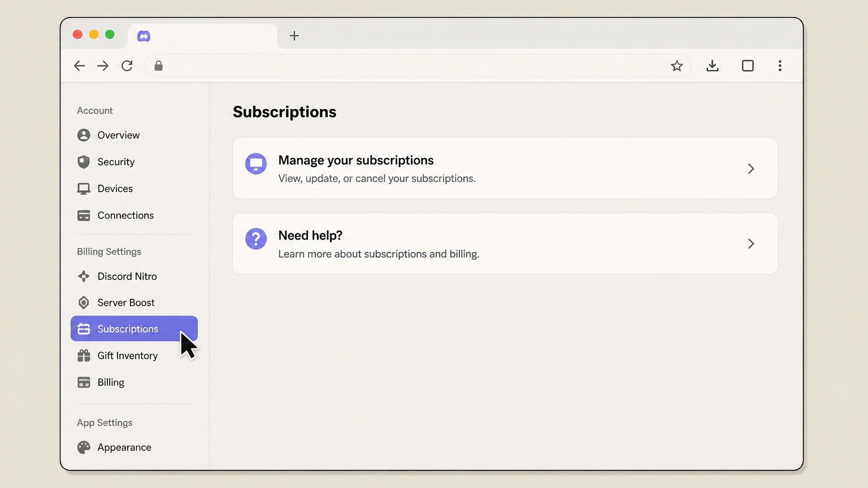The width and height of the screenshot is (868, 488).
Task: Minimize window with yellow button
Action: pos(94,34)
